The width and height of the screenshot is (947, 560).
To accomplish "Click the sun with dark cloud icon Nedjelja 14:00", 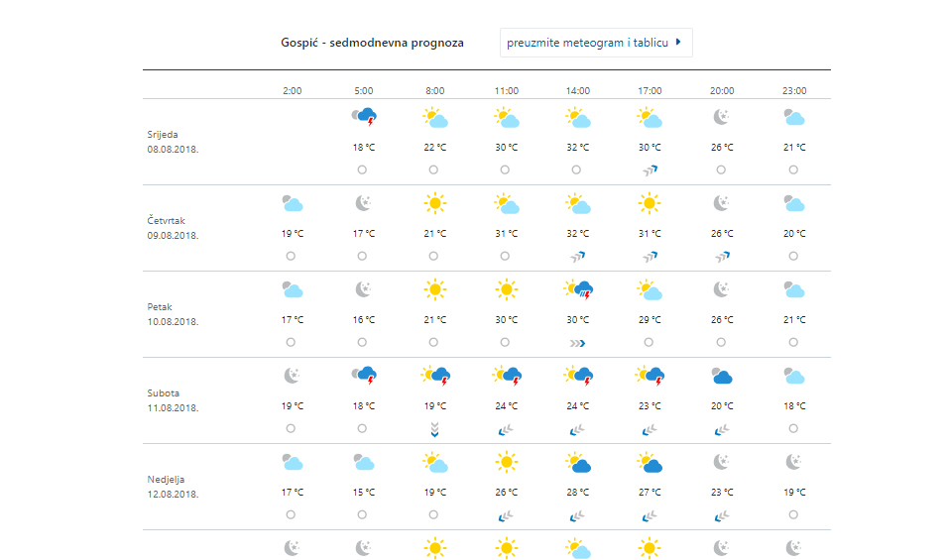I will (x=578, y=463).
